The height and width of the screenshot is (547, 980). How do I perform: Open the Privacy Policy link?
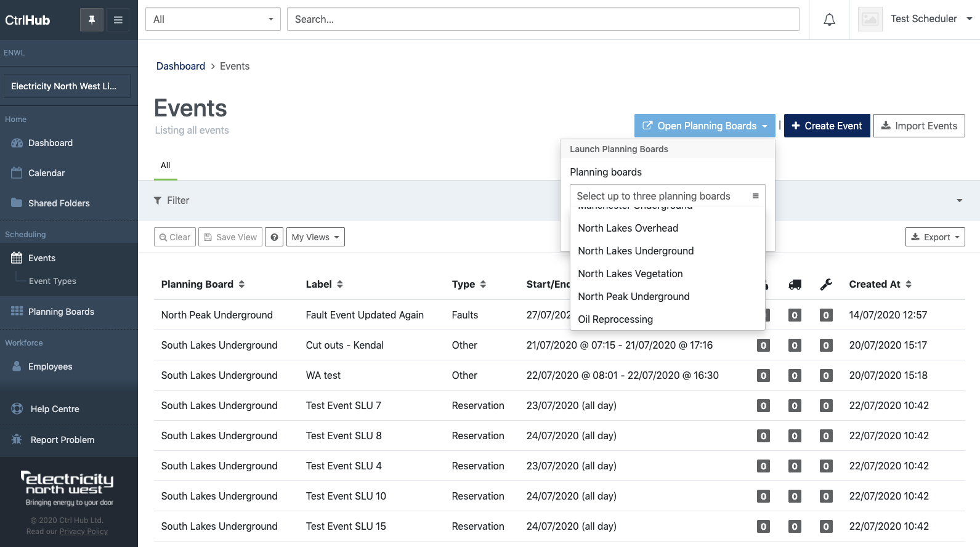click(x=84, y=532)
